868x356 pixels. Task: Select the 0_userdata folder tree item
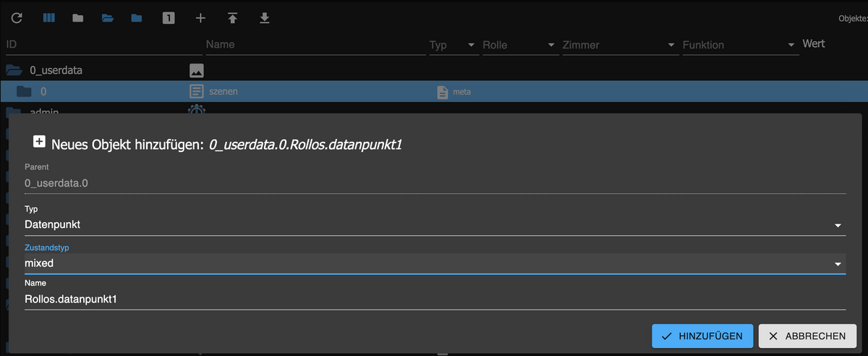[x=56, y=71]
